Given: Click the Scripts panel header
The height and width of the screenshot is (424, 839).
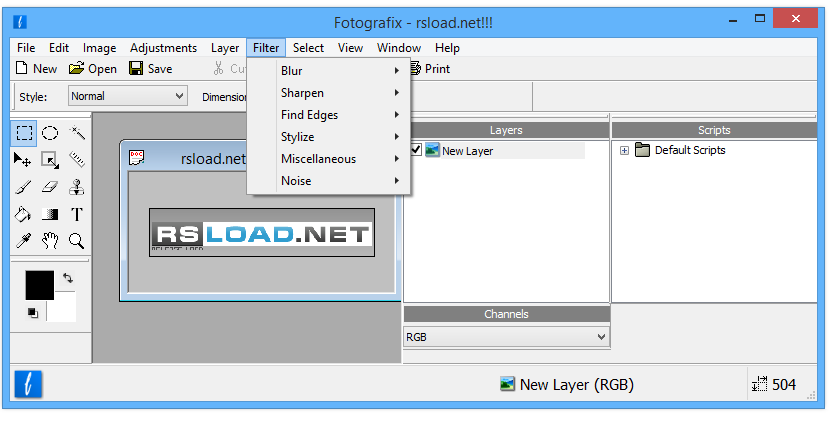Looking at the screenshot, I should [714, 130].
